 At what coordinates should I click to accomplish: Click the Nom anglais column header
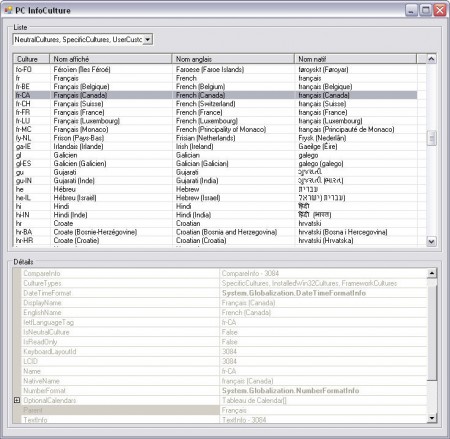coord(233,59)
